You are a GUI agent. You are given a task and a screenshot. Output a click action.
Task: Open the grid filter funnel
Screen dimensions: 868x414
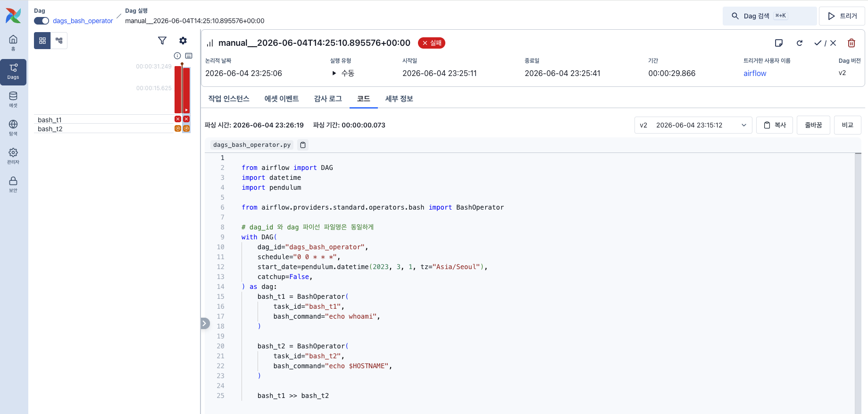click(x=162, y=41)
